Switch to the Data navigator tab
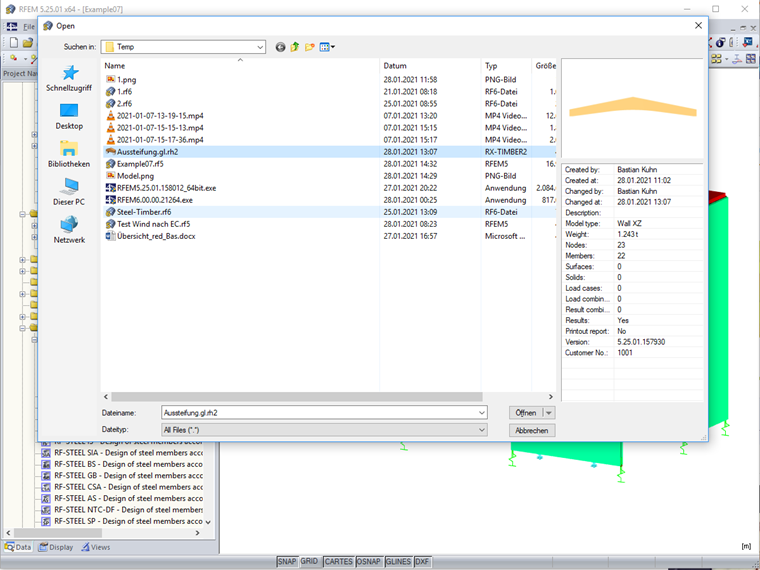 point(18,547)
